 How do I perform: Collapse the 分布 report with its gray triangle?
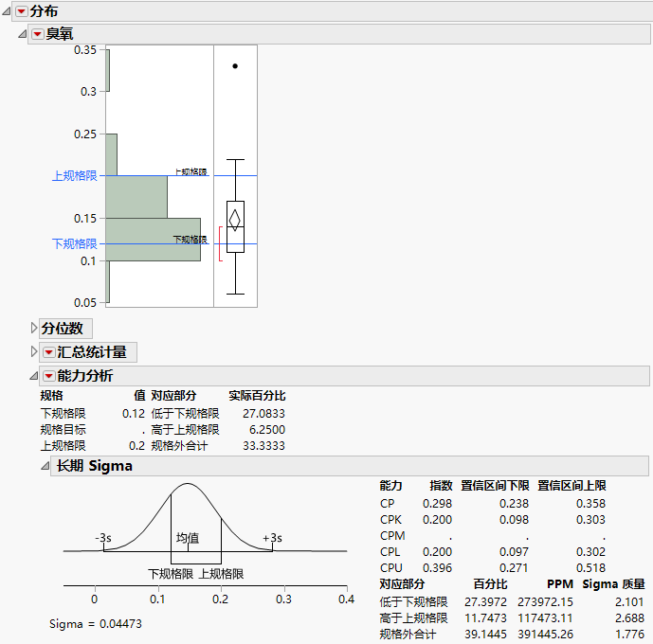click(x=8, y=11)
